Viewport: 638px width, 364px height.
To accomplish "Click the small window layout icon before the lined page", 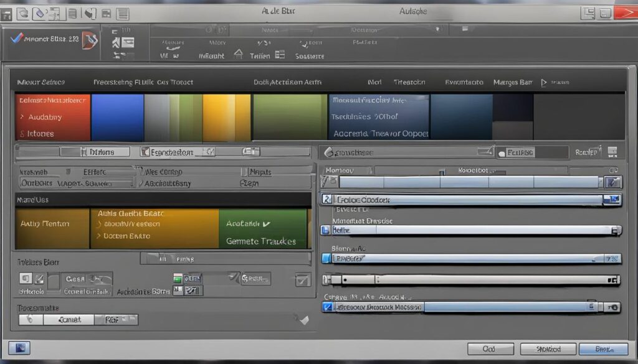I will click(106, 14).
